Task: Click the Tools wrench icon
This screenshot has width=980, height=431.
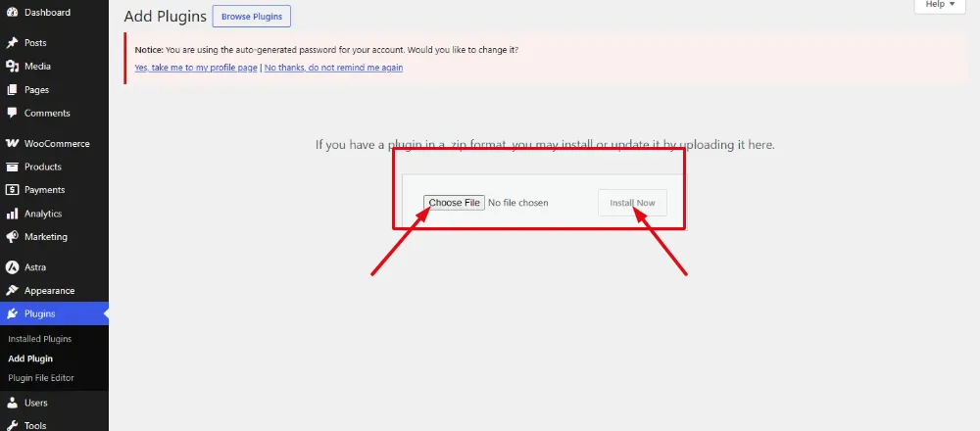Action: click(12, 425)
